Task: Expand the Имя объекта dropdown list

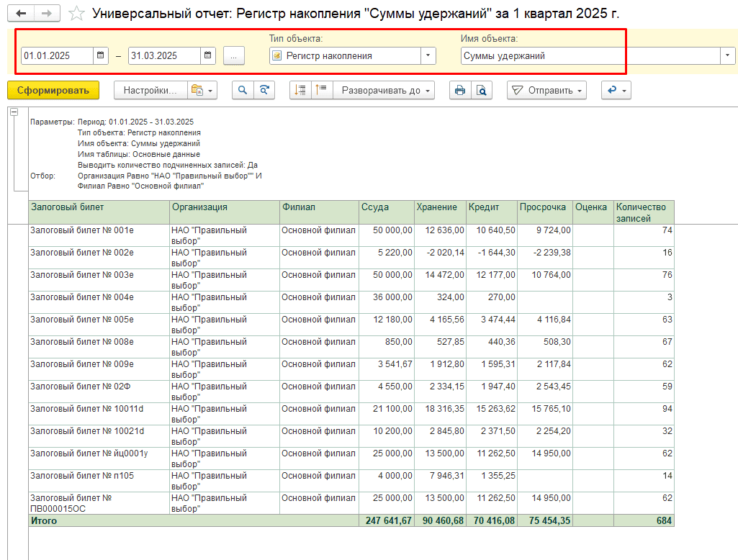Action: point(728,55)
